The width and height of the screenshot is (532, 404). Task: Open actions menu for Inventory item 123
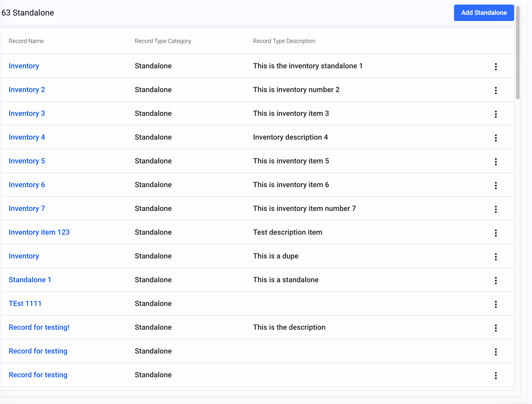495,233
